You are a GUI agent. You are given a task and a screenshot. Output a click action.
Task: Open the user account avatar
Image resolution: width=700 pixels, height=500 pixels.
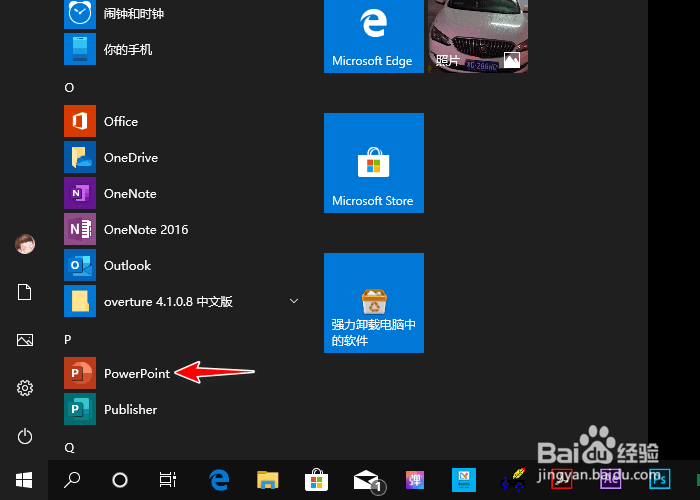coord(25,244)
